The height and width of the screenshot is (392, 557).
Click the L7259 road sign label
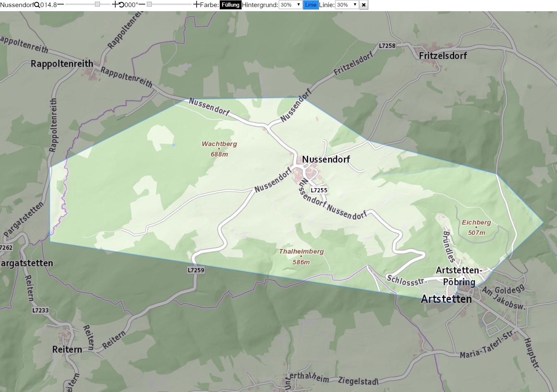coord(196,270)
